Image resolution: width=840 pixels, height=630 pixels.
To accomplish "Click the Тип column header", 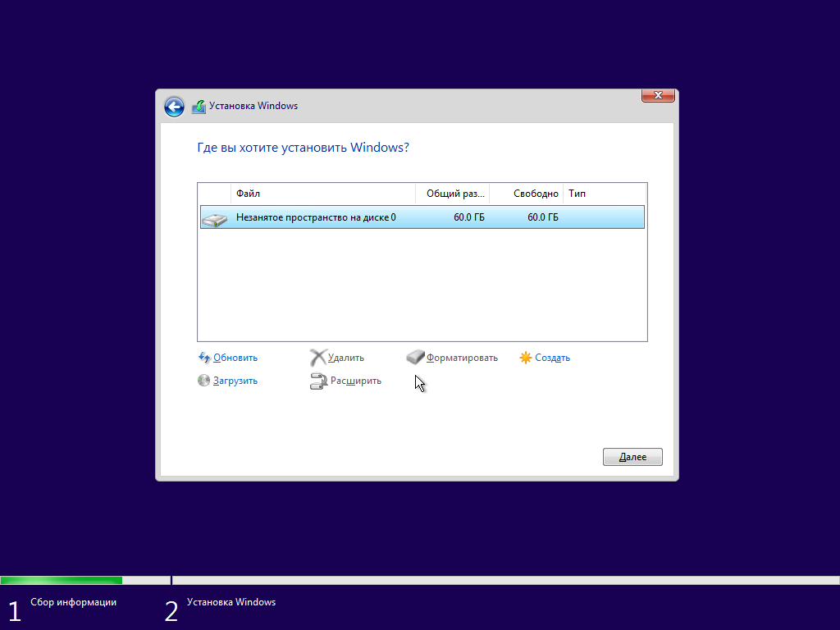I will pos(604,194).
